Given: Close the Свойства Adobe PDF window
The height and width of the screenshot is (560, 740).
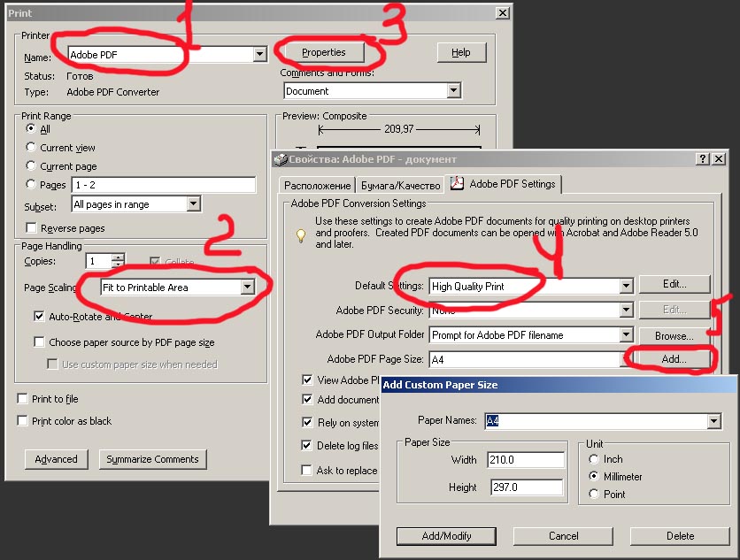Looking at the screenshot, I should pos(718,159).
